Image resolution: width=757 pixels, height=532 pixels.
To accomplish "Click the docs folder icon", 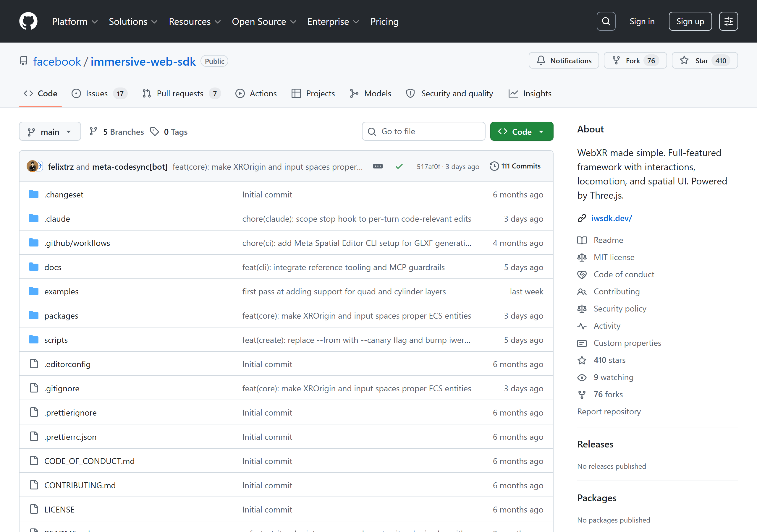I will (x=34, y=267).
